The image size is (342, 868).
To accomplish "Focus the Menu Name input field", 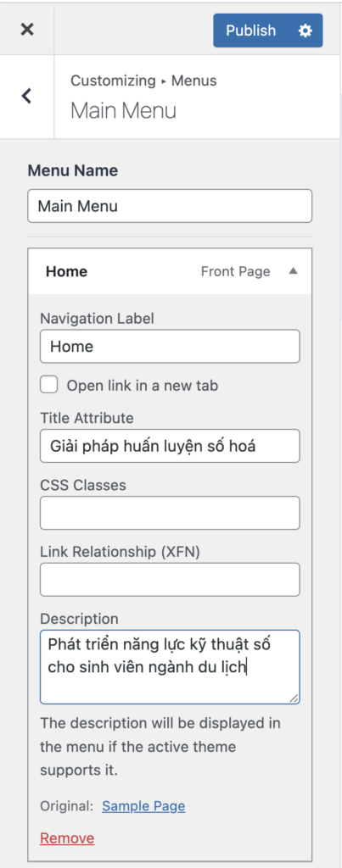I will tap(170, 207).
